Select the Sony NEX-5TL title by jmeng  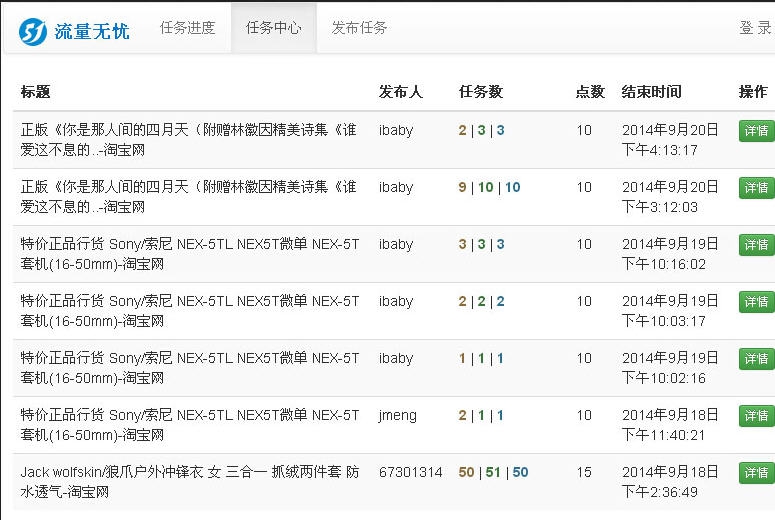[190, 425]
